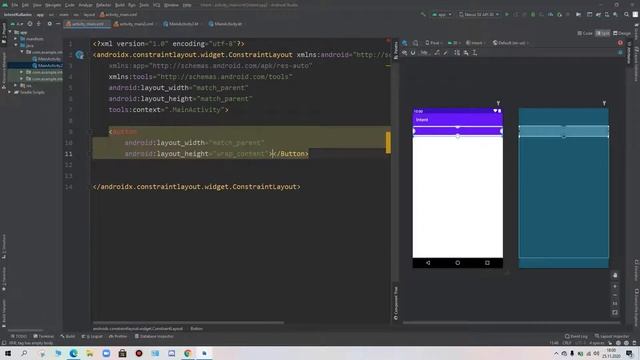
Task: Open the Palette side panel
Action: [x=396, y=51]
